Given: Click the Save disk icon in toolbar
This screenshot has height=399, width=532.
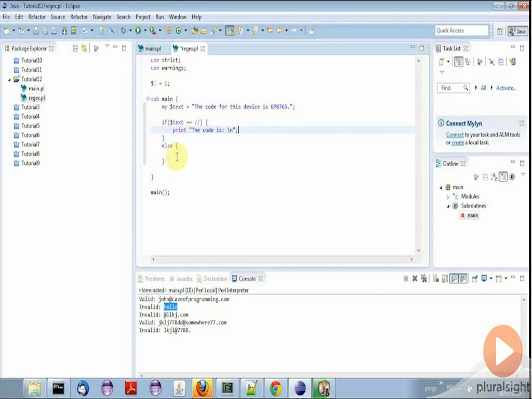Looking at the screenshot, I should (x=36, y=31).
